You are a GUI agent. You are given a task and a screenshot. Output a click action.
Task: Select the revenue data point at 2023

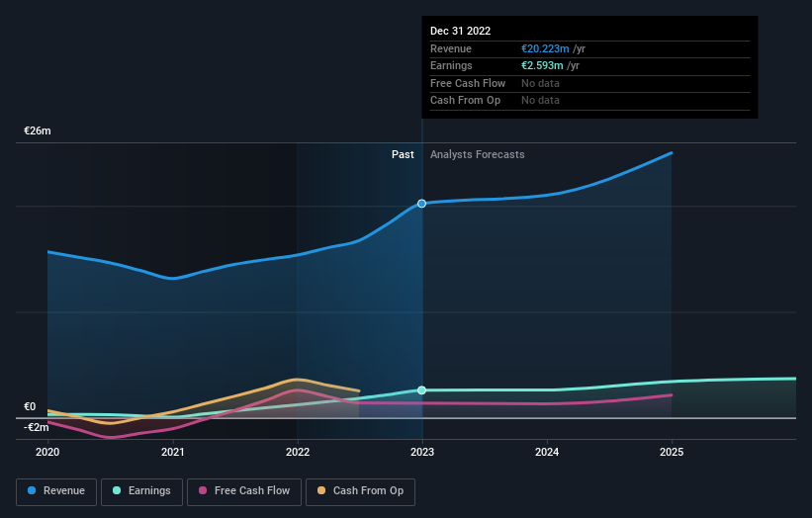click(422, 204)
